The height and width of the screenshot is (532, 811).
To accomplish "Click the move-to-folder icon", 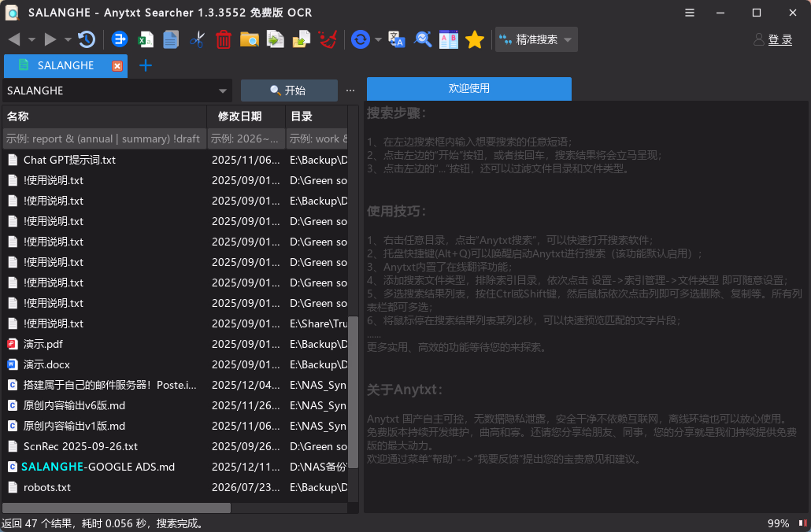I will (x=301, y=39).
